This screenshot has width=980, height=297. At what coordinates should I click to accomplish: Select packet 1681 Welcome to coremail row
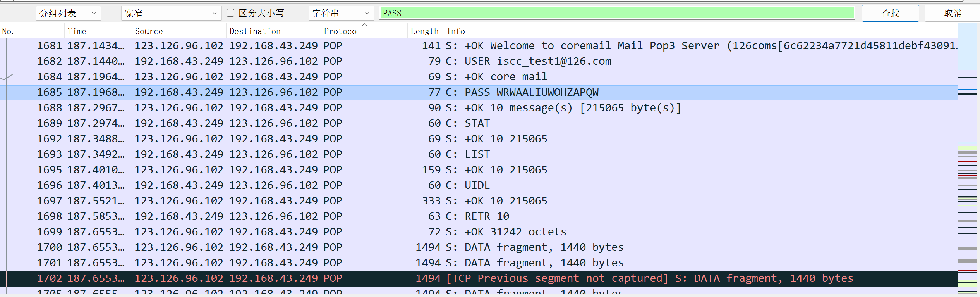point(479,46)
